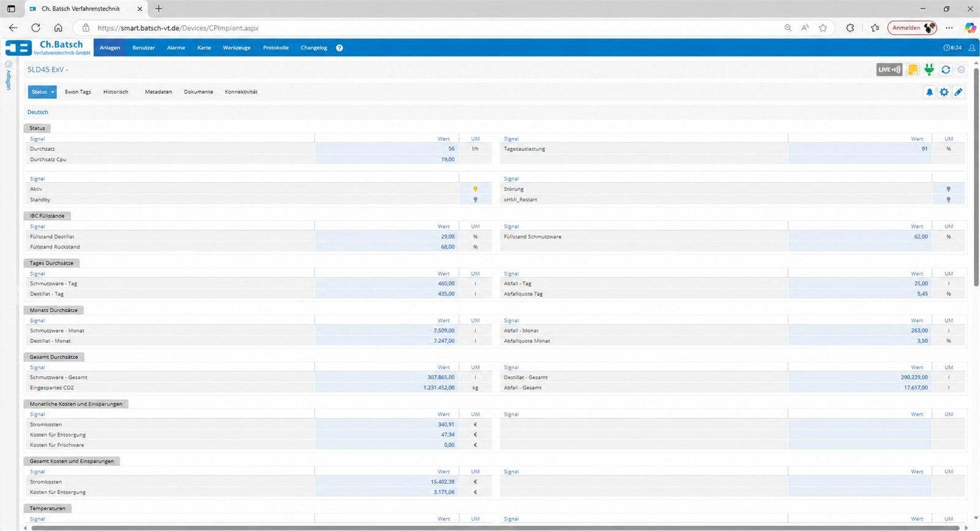Add page to favorites star

(x=823, y=28)
